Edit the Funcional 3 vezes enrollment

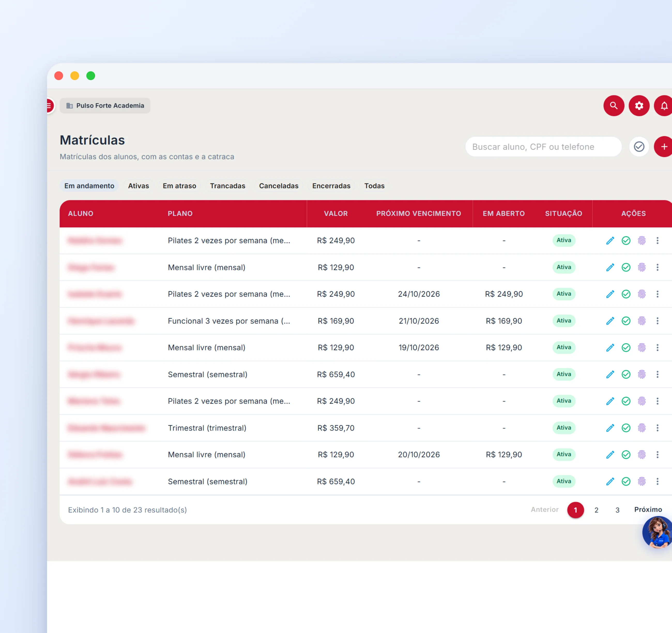610,321
